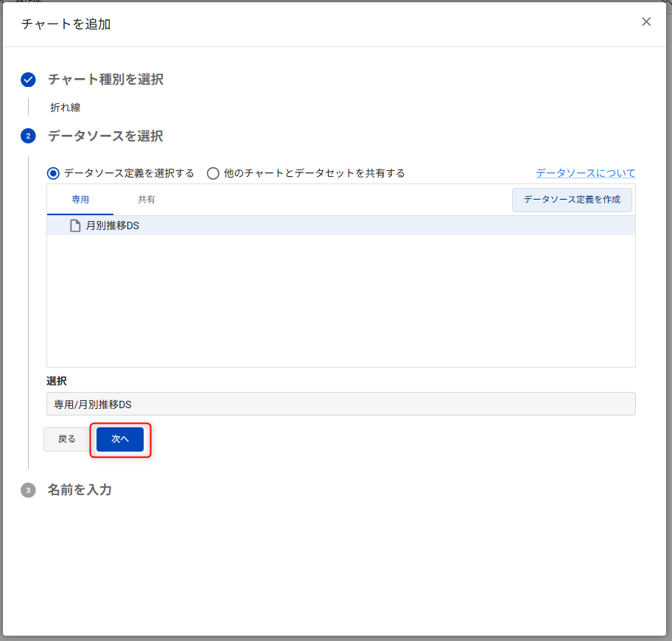672x641 pixels.
Task: Go back with the 戻る button
Action: coord(67,439)
